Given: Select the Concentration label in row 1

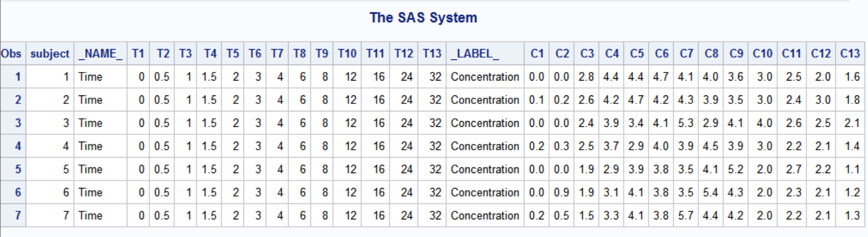Looking at the screenshot, I should coord(485,77).
